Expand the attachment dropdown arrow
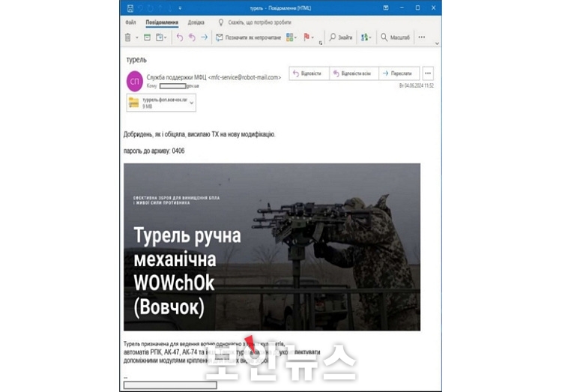This screenshot has height=392, width=562. [x=191, y=103]
